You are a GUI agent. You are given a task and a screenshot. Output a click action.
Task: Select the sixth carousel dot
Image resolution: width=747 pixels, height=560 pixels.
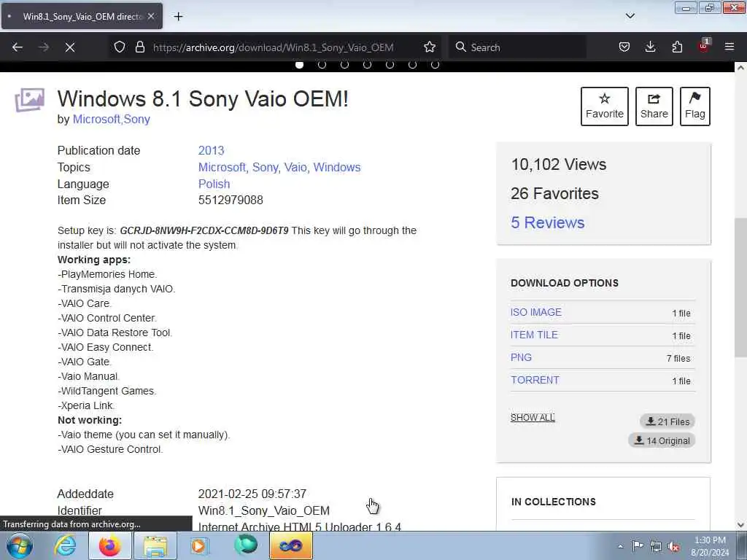[413, 65]
